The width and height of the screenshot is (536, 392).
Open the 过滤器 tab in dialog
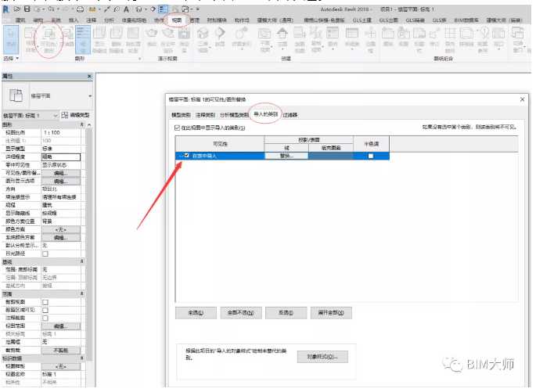(x=290, y=115)
